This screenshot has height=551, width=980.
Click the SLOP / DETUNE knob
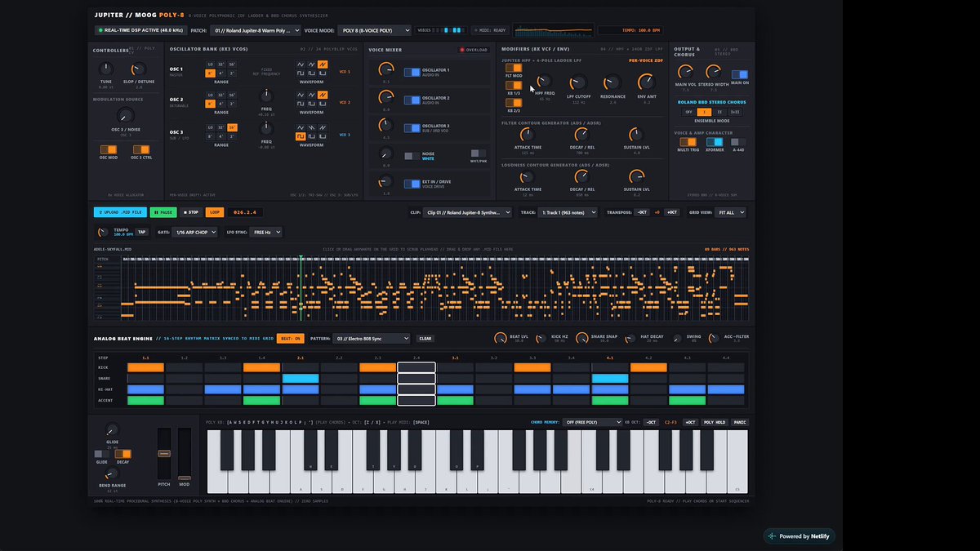point(139,70)
